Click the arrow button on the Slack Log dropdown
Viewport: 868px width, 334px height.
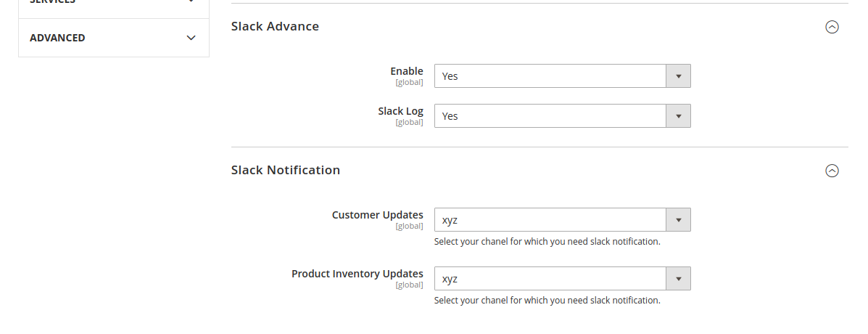(678, 115)
